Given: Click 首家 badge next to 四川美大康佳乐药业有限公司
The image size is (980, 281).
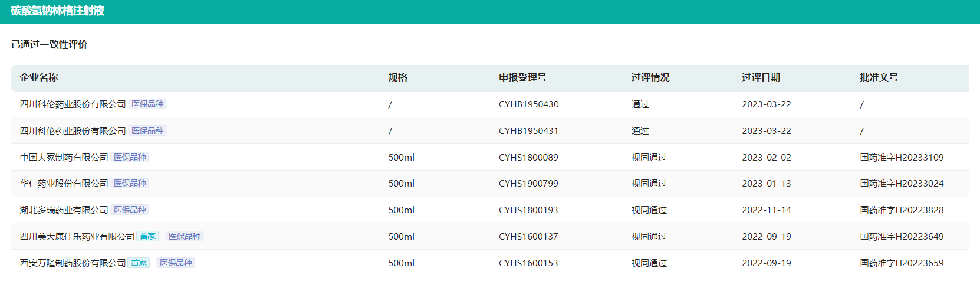Looking at the screenshot, I should tap(147, 236).
